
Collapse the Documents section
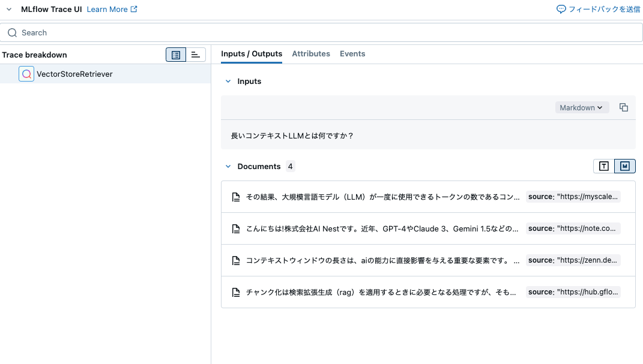pyautogui.click(x=228, y=166)
